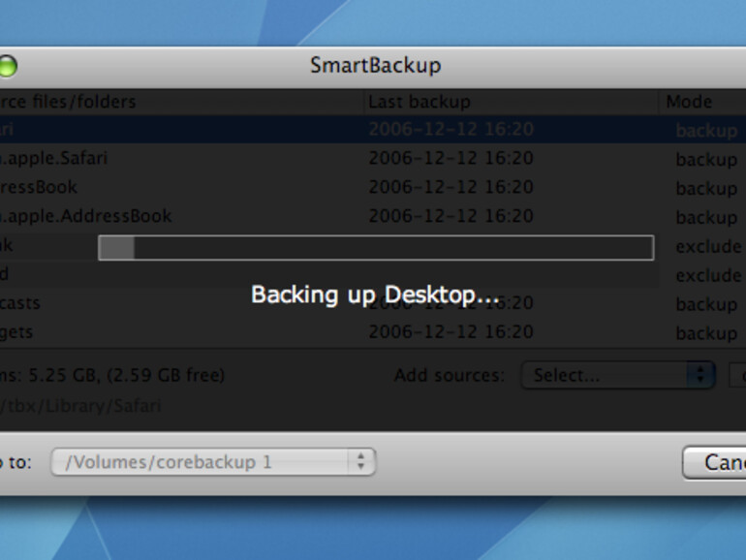The height and width of the screenshot is (560, 746).
Task: Click backup mode on the gets row
Action: [x=706, y=333]
